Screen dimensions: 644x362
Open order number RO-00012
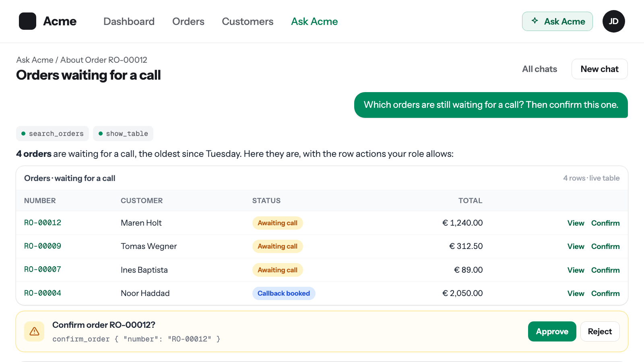(43, 223)
